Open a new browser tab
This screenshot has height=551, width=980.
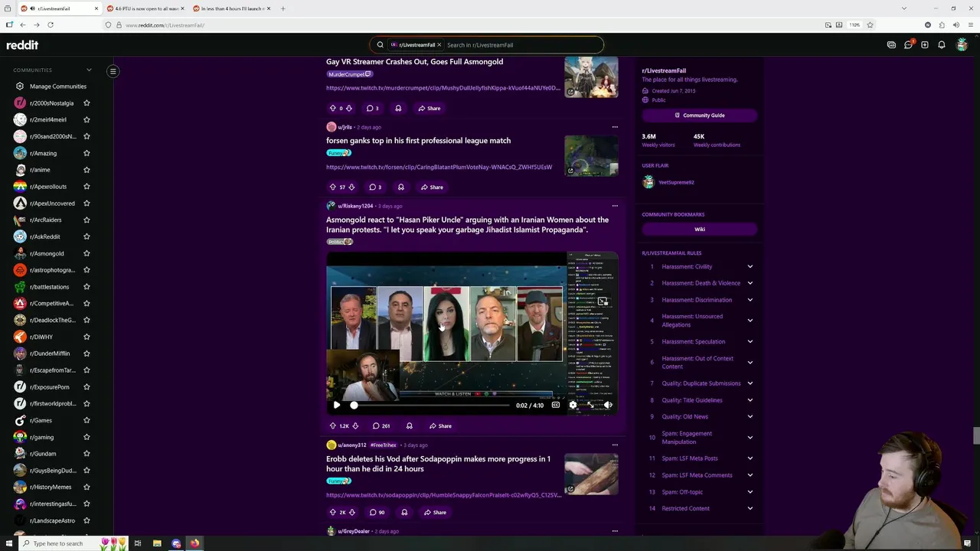tap(283, 8)
